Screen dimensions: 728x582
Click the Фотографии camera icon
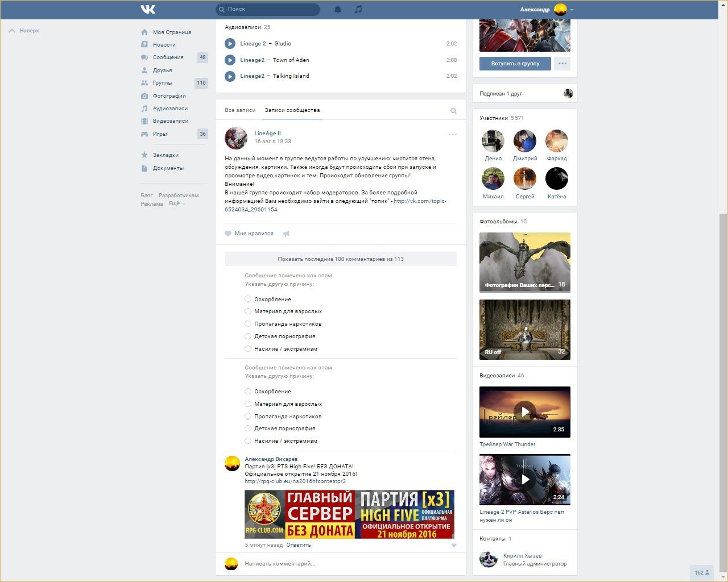pos(144,96)
